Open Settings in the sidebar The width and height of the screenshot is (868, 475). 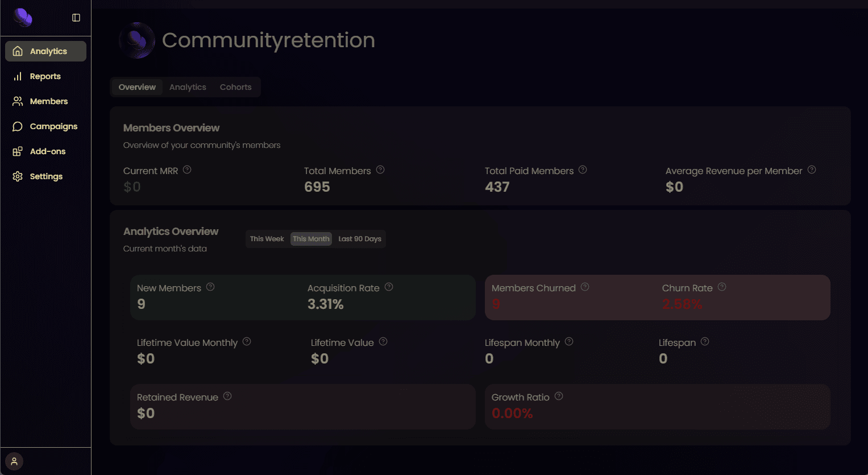[x=45, y=176]
